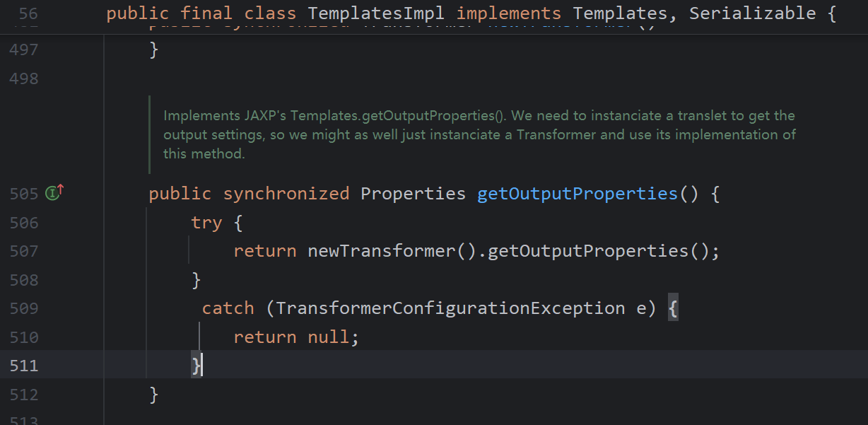
Task: Click the rendered JAXP documentation comment block
Action: [480, 134]
